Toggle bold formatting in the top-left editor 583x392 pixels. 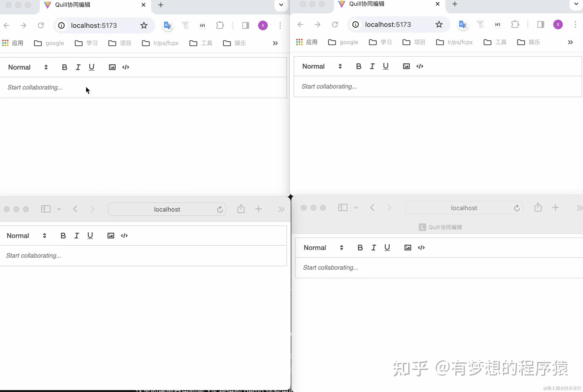[x=65, y=67]
